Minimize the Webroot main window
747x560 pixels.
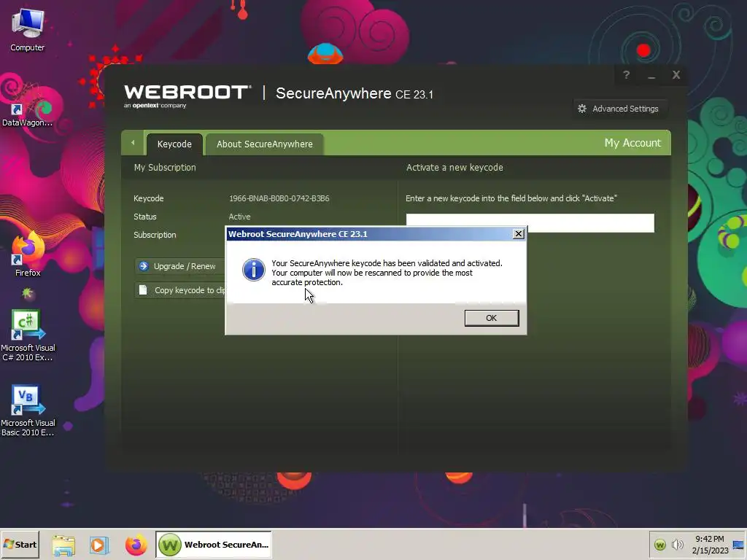(651, 75)
